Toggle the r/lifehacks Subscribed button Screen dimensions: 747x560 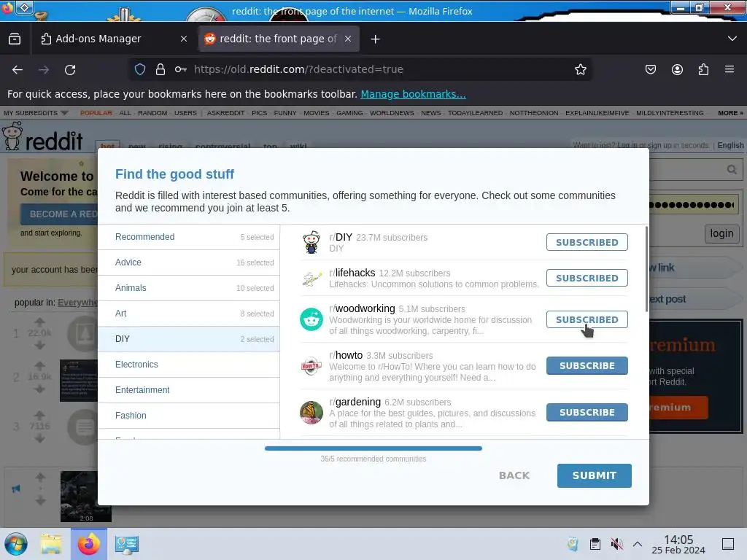coord(587,278)
